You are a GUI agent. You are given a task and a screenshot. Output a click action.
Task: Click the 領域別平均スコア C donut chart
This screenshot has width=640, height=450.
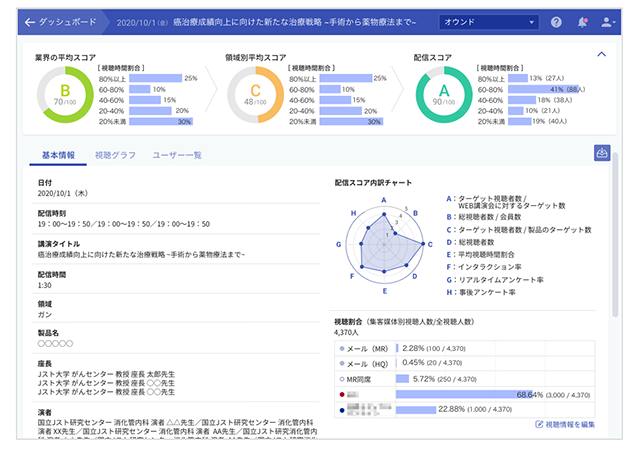tap(256, 95)
